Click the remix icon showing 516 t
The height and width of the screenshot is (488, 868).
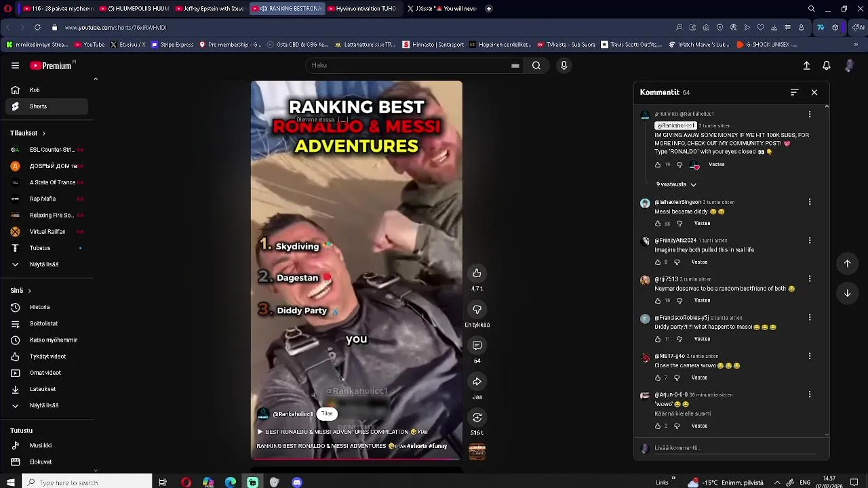coord(477,418)
